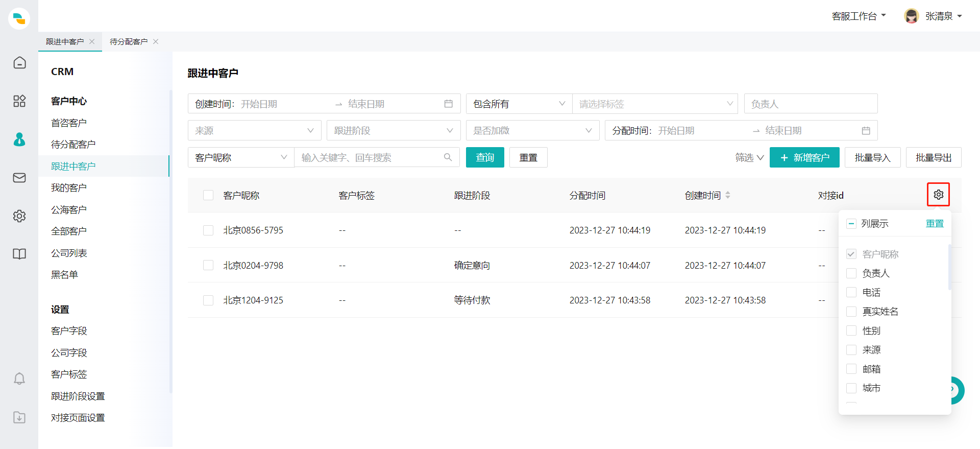Enable the 真实姓名 column checkbox
Viewport: 980px width, 449px height.
851,312
